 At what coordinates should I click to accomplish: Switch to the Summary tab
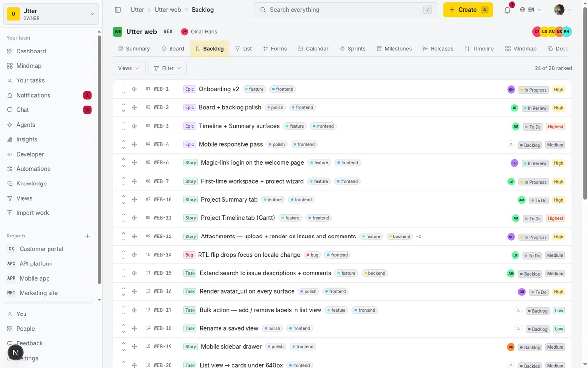(134, 49)
